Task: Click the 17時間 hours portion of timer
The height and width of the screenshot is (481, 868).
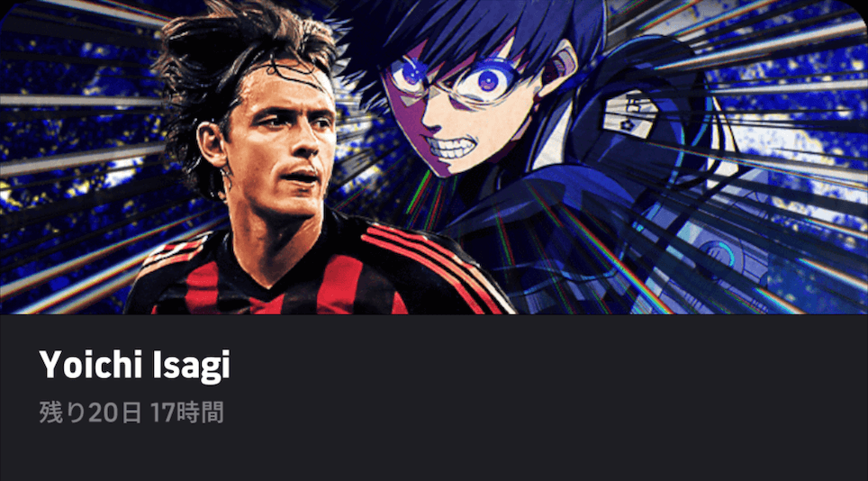Action: coord(187,413)
